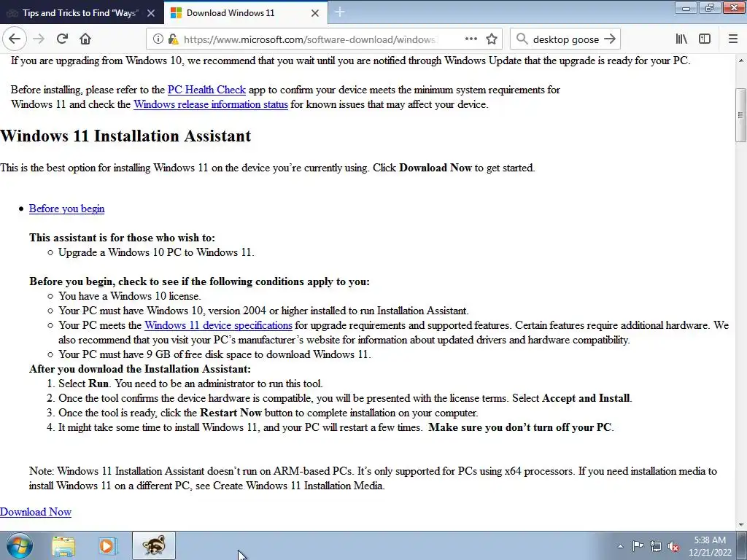
Task: Reload the current page
Action: [62, 39]
